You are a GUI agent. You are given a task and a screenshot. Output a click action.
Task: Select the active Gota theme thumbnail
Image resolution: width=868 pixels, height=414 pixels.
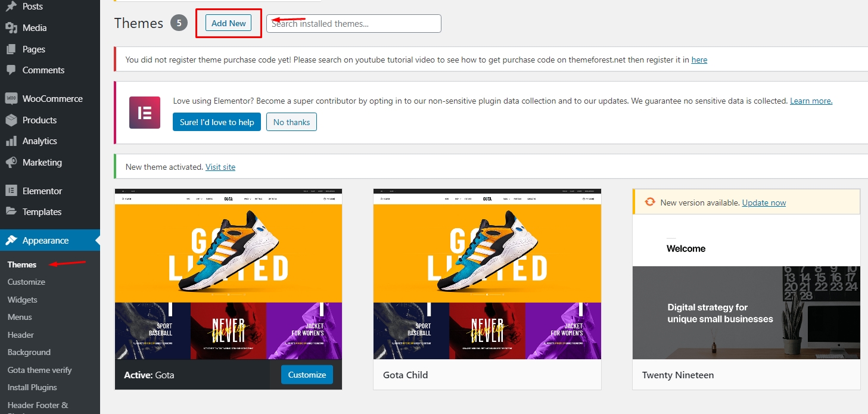(228, 274)
